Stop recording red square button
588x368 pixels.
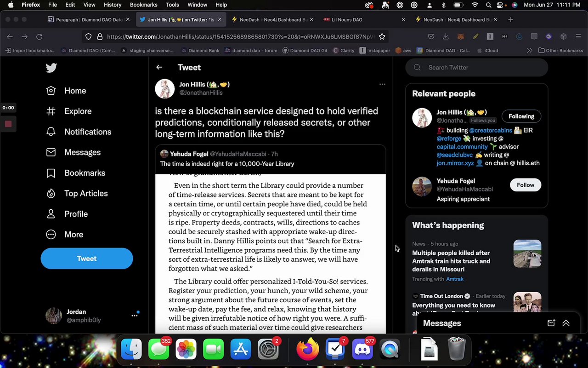tap(8, 124)
